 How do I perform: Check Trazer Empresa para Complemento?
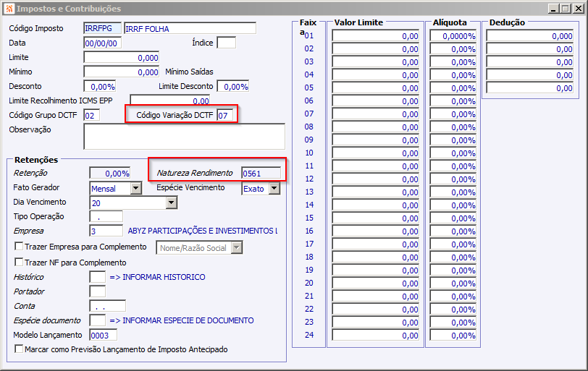click(x=19, y=247)
